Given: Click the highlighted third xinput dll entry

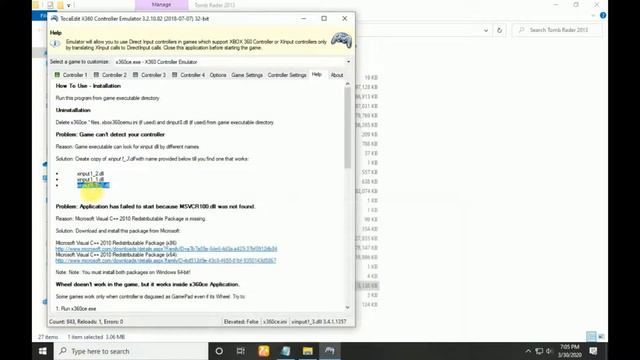Looking at the screenshot, I should (x=93, y=185).
